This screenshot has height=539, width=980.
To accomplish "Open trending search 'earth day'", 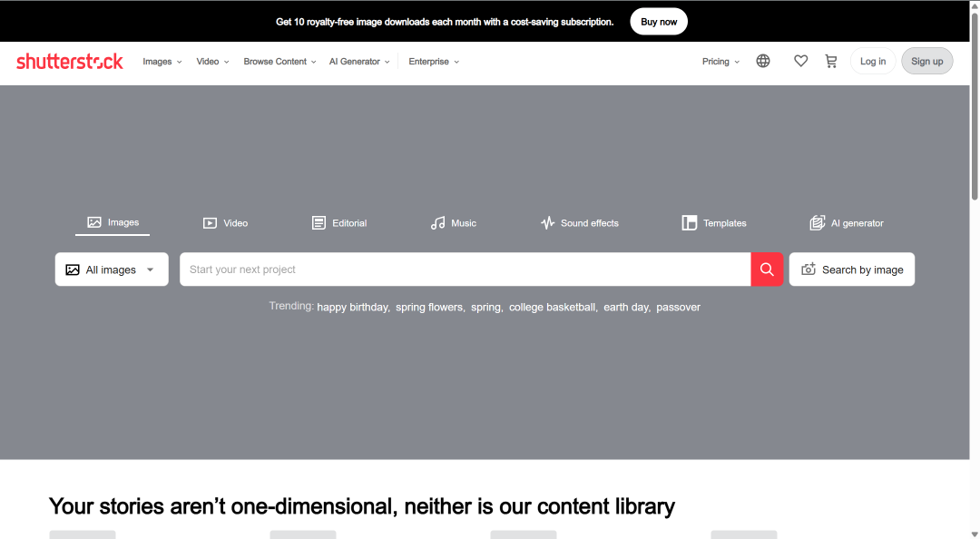I will [x=627, y=307].
